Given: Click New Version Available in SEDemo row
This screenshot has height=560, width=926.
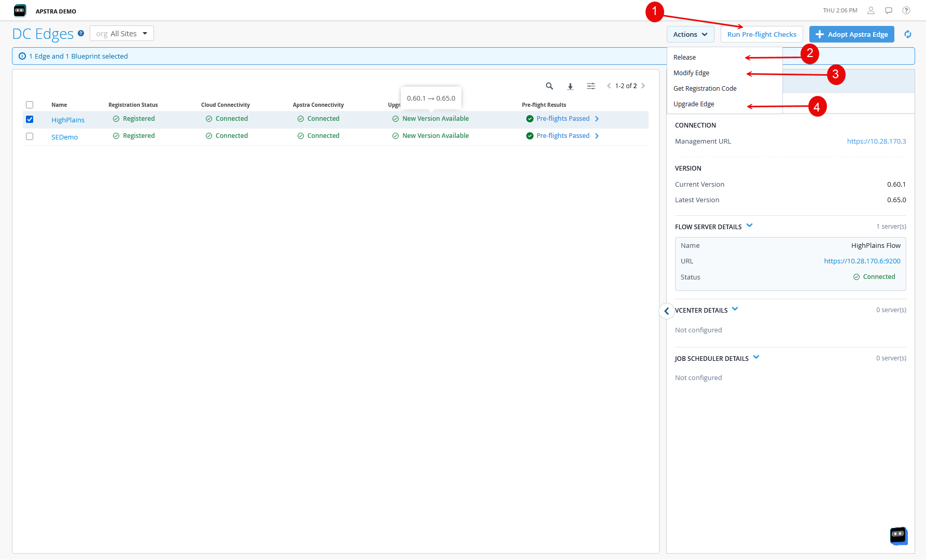Looking at the screenshot, I should pyautogui.click(x=436, y=136).
